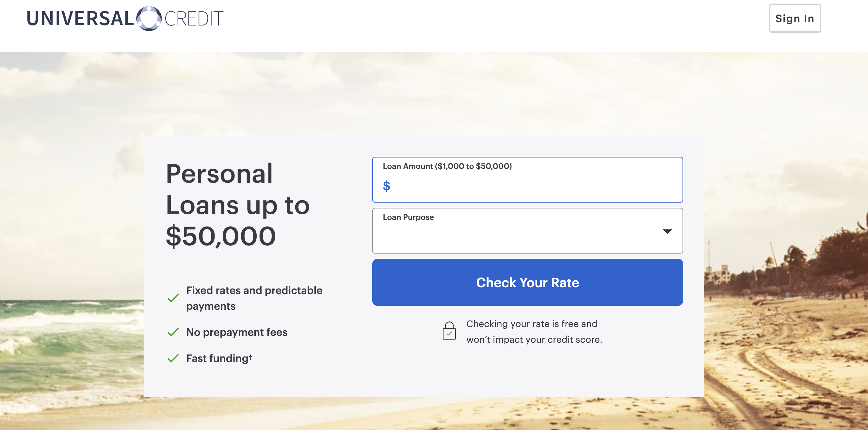The height and width of the screenshot is (430, 868).
Task: Click the dagger symbol after "Fast funding"
Action: click(x=250, y=355)
